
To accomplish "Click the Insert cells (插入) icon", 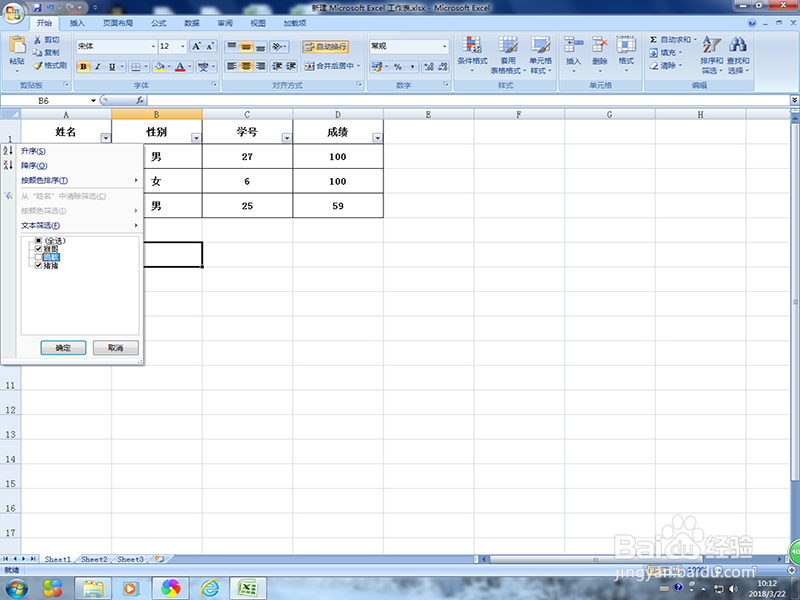I will tap(573, 45).
